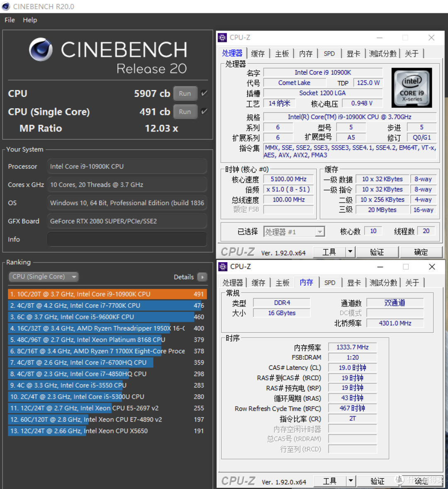Switch to 显卡 tab in upper CPU-Z
The height and width of the screenshot is (489, 448).
click(x=353, y=54)
